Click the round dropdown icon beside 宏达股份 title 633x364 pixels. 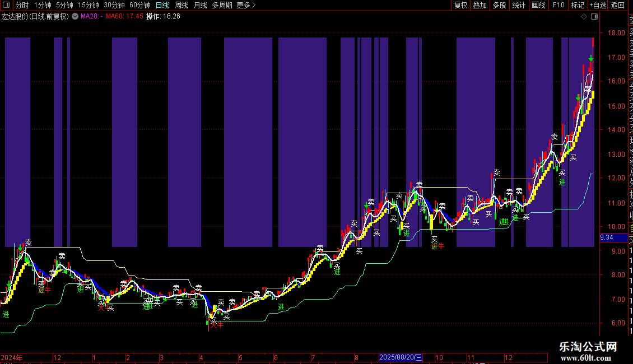click(x=75, y=16)
